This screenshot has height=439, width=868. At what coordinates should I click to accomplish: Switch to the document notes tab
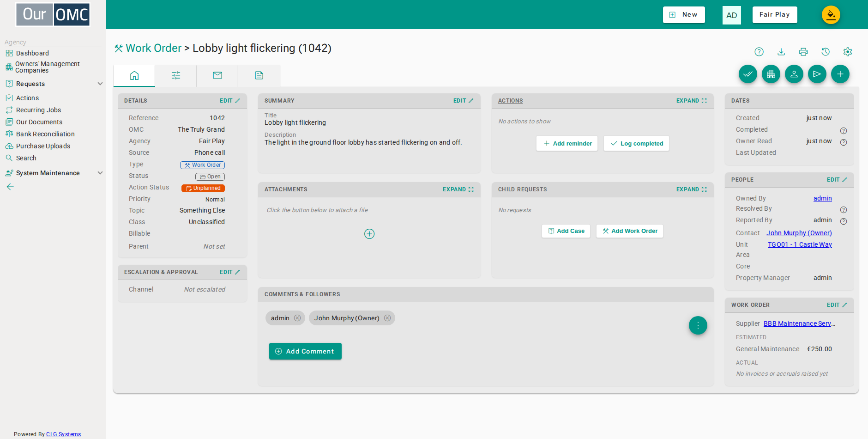point(259,75)
